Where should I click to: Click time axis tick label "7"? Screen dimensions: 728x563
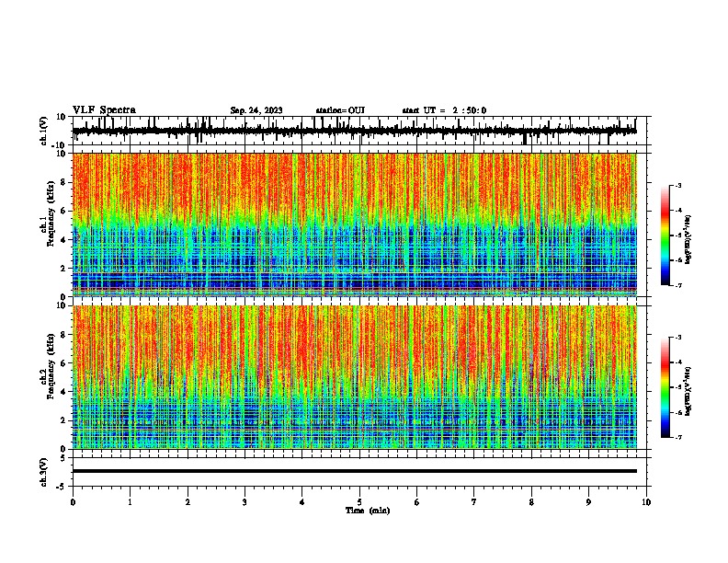coord(474,502)
